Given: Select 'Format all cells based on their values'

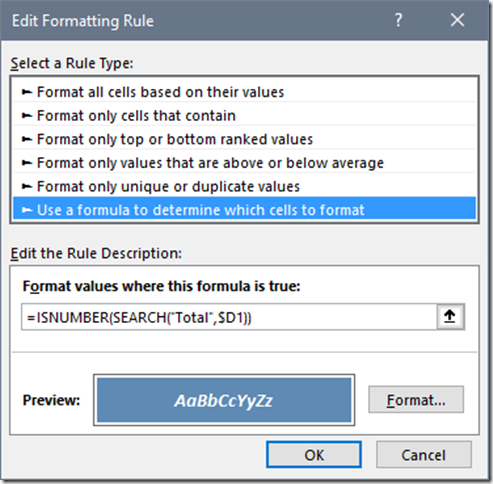Looking at the screenshot, I should click(244, 92).
